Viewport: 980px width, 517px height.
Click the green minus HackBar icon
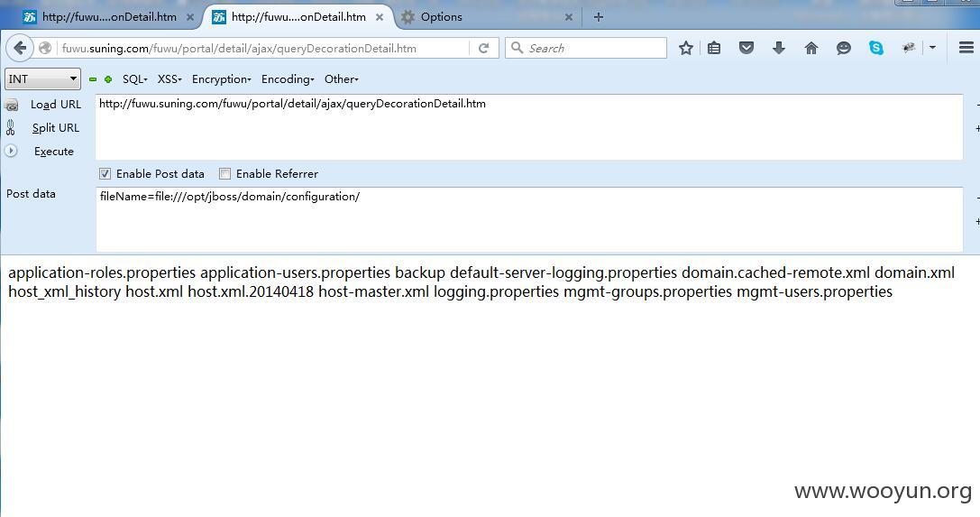pos(93,79)
